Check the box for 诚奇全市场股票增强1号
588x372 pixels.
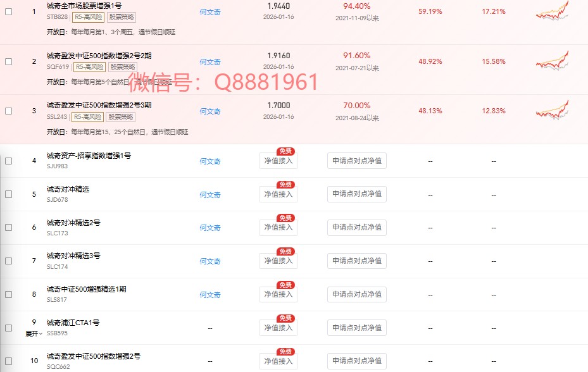tap(8, 12)
